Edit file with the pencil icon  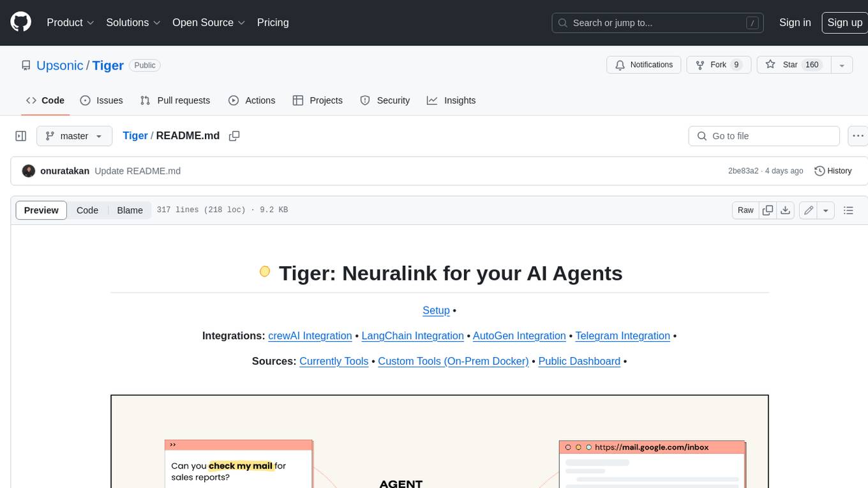pyautogui.click(x=809, y=210)
